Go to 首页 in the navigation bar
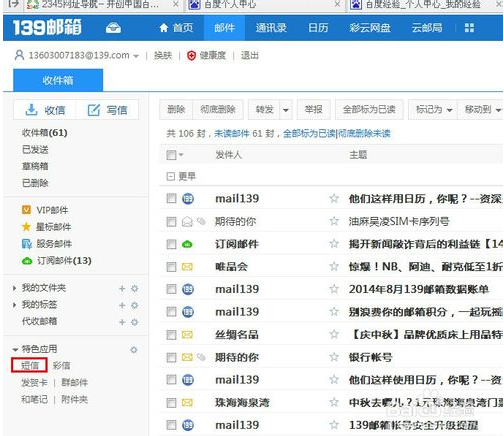The height and width of the screenshot is (436, 504). point(176,28)
